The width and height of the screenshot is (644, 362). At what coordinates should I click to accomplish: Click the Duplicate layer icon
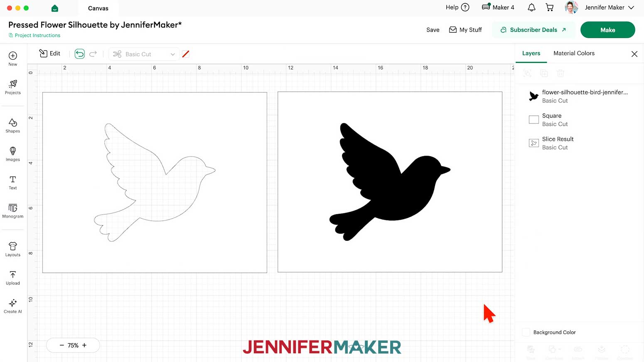coord(544,73)
